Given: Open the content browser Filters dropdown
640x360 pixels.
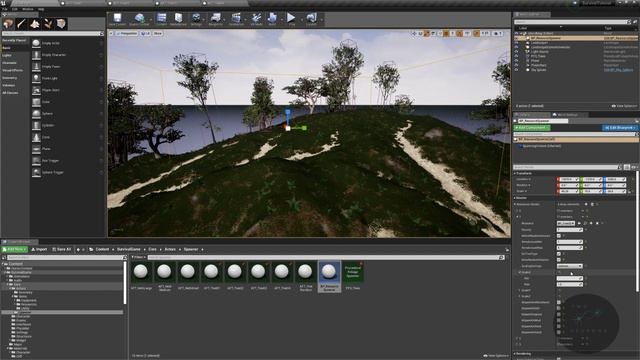Looking at the screenshot, I should pyautogui.click(x=138, y=258).
